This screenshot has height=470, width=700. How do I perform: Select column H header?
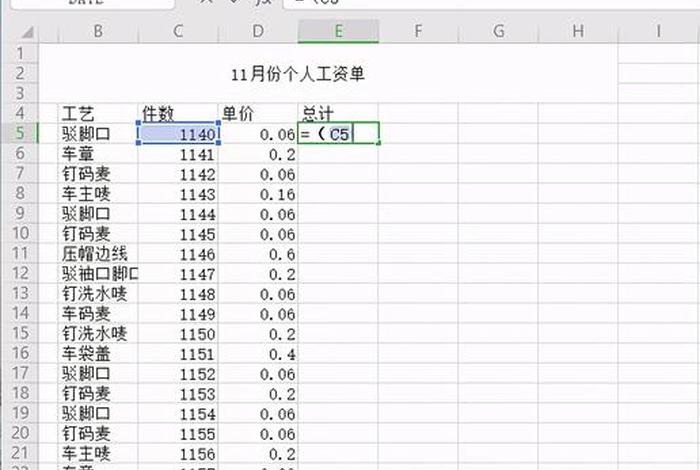click(x=578, y=31)
